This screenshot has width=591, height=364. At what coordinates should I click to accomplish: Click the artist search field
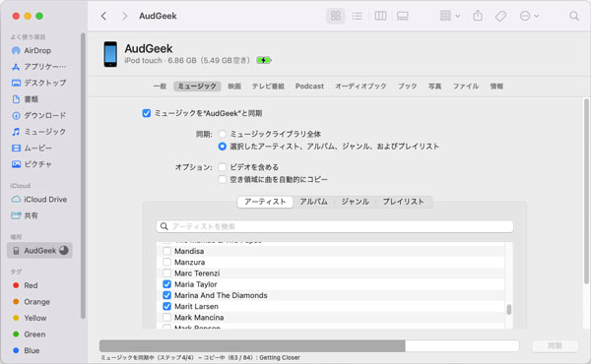tap(335, 226)
